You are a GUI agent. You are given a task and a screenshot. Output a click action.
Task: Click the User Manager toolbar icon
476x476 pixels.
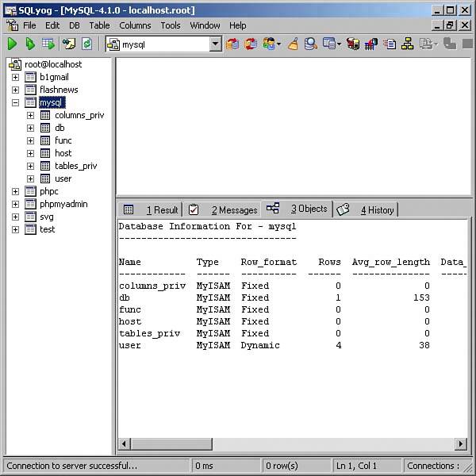click(271, 44)
